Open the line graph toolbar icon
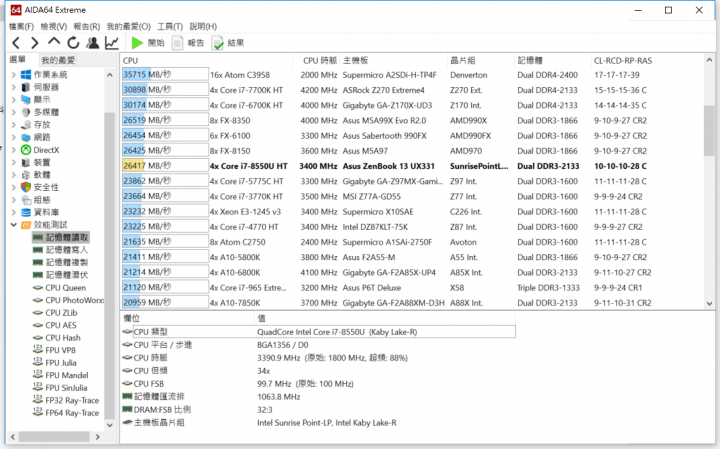 [112, 43]
